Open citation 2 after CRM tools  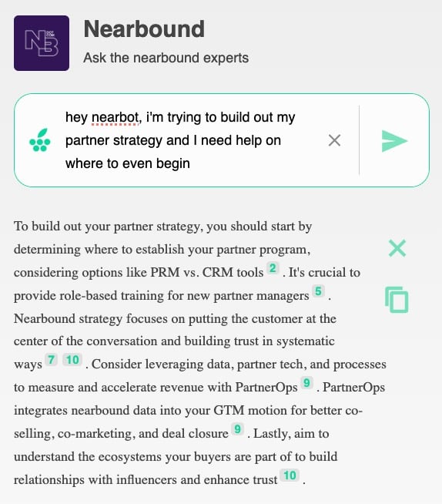coord(273,268)
